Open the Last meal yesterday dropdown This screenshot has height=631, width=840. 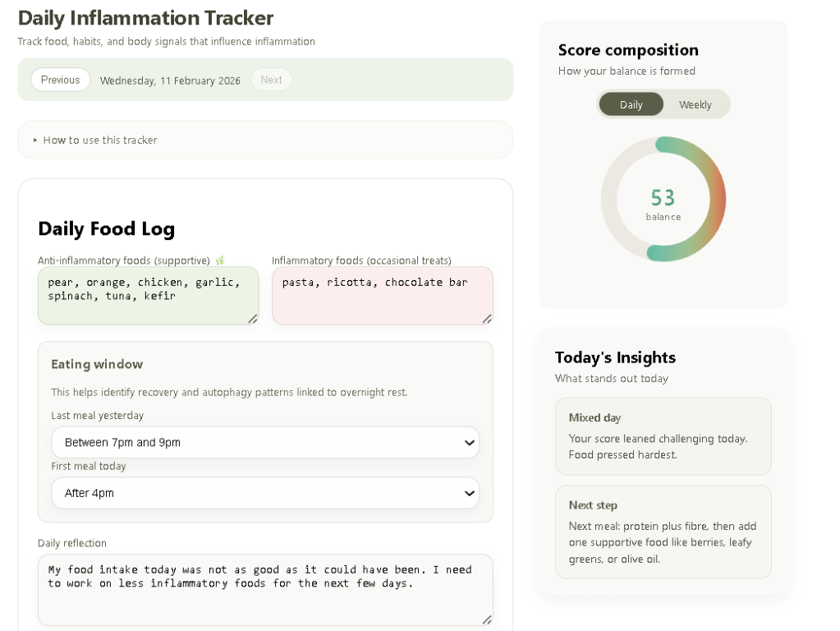264,443
